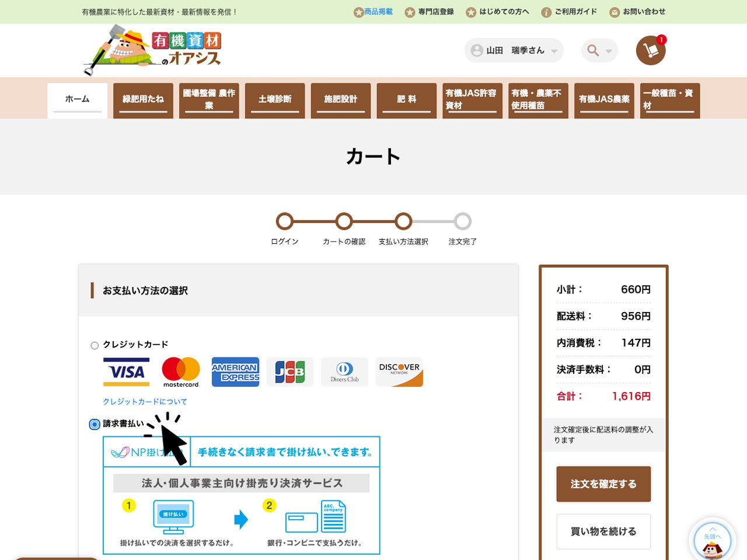Click the 支払い方法選択 step circle
The image size is (747, 560).
[x=403, y=222]
